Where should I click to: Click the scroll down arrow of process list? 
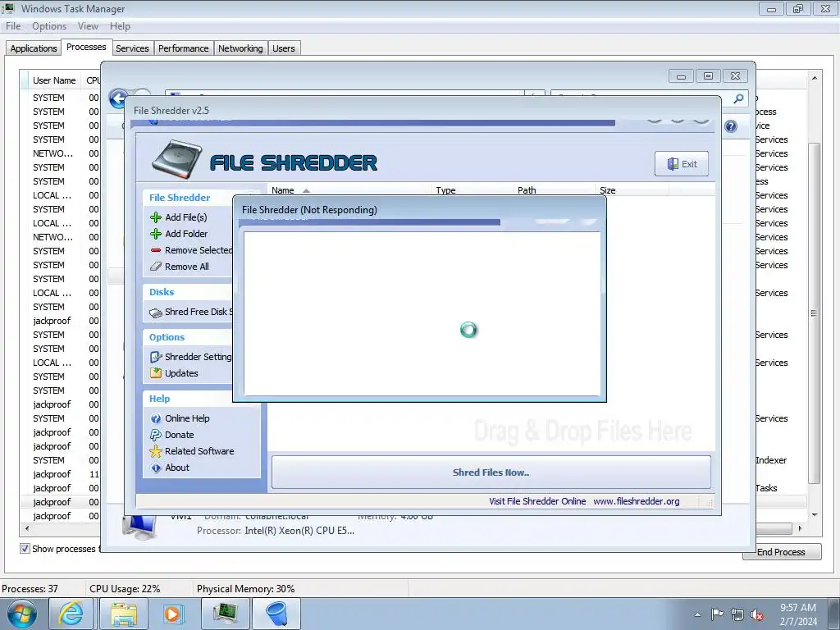[x=815, y=515]
